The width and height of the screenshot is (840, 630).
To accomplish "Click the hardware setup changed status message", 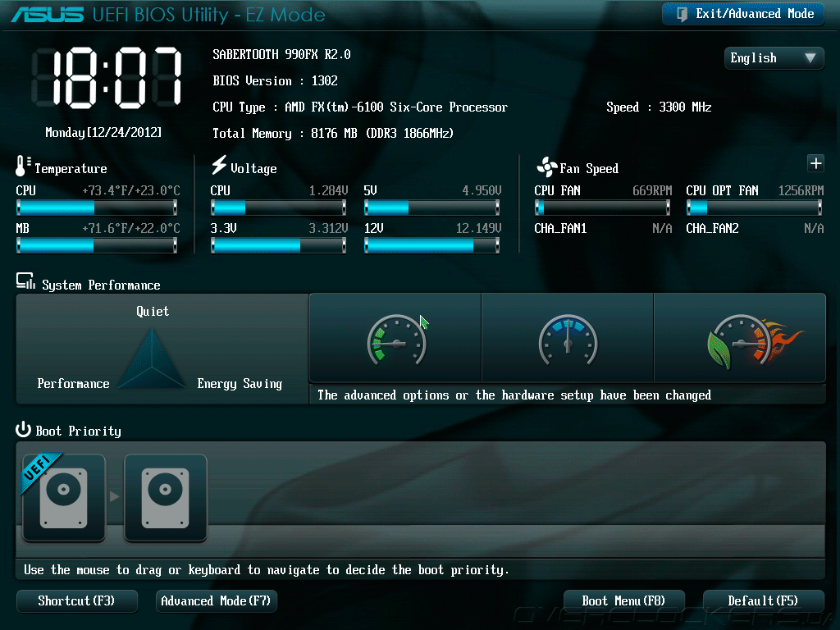I will pyautogui.click(x=514, y=395).
